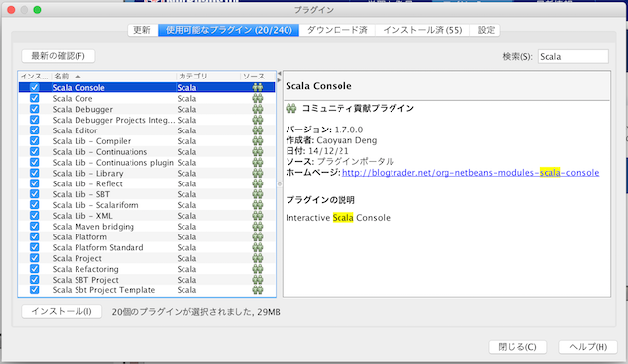This screenshot has height=364, width=628.
Task: Select the Scala Lib - Library row
Action: coord(146,173)
